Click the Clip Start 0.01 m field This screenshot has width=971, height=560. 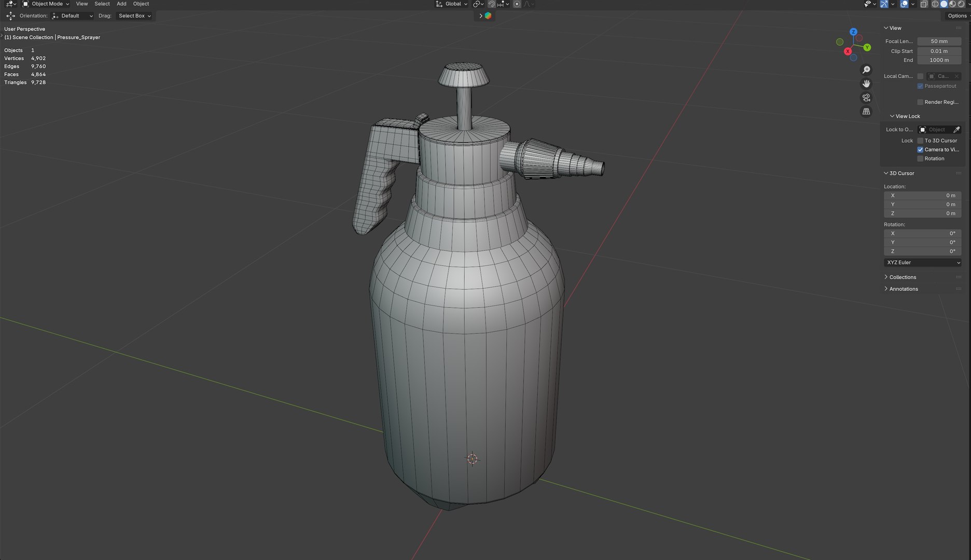point(939,51)
